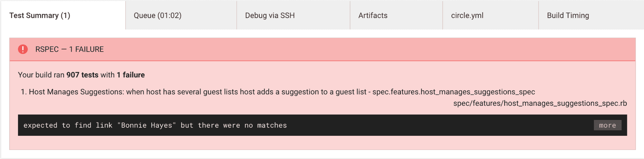Image resolution: width=644 pixels, height=159 pixels.
Task: Click 'host adds a suggestion to a guest list' text
Action: (303, 92)
